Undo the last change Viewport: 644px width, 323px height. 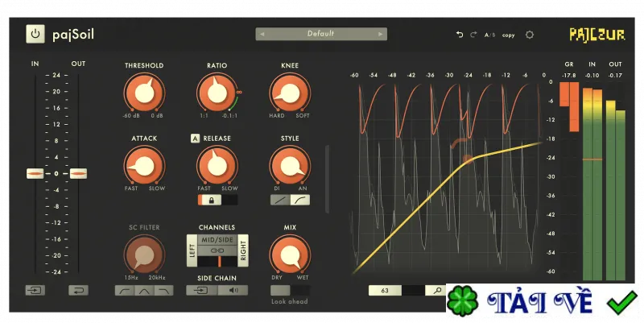pyautogui.click(x=460, y=35)
